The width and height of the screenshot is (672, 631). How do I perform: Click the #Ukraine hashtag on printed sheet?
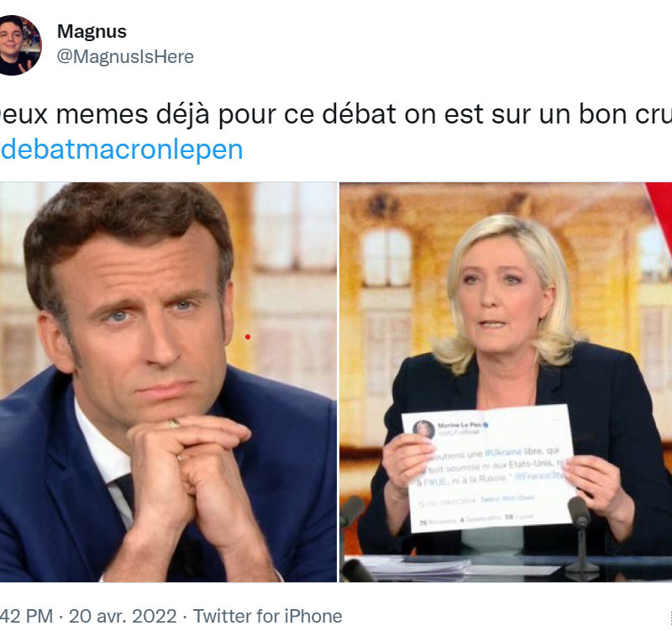coord(502,452)
